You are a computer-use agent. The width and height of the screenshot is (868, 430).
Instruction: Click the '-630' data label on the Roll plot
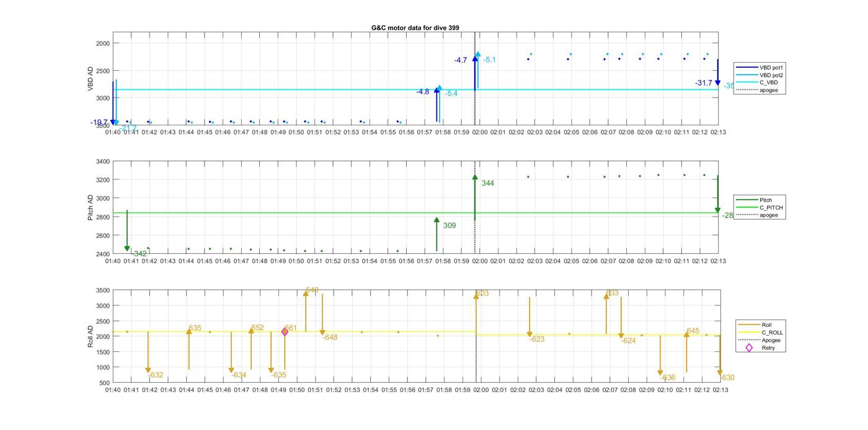[x=727, y=378]
